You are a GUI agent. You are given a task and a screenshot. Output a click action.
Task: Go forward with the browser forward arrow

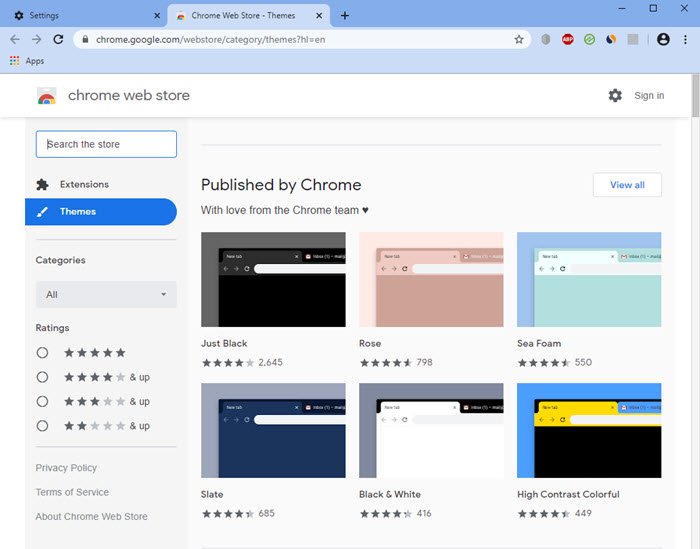[x=37, y=39]
